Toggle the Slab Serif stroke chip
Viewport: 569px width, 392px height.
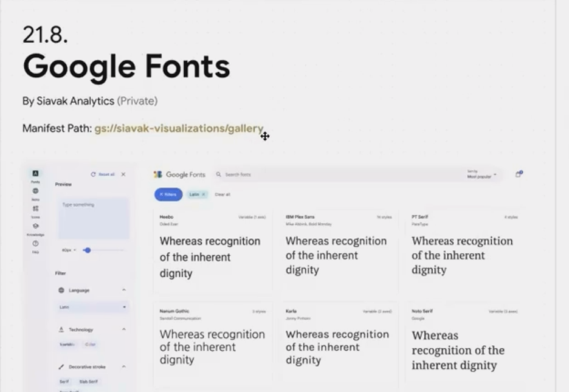point(89,382)
